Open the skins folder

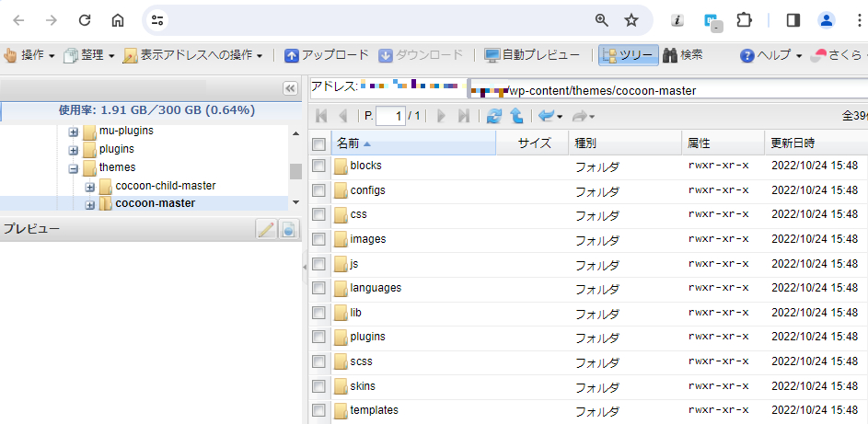[x=364, y=386]
